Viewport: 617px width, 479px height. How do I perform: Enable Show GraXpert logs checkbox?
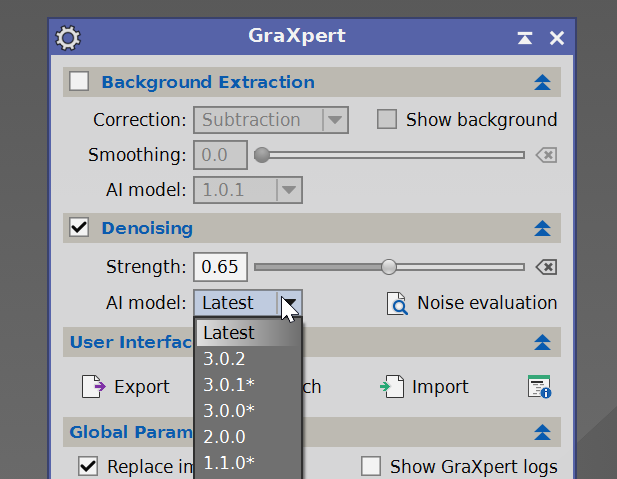click(x=371, y=466)
